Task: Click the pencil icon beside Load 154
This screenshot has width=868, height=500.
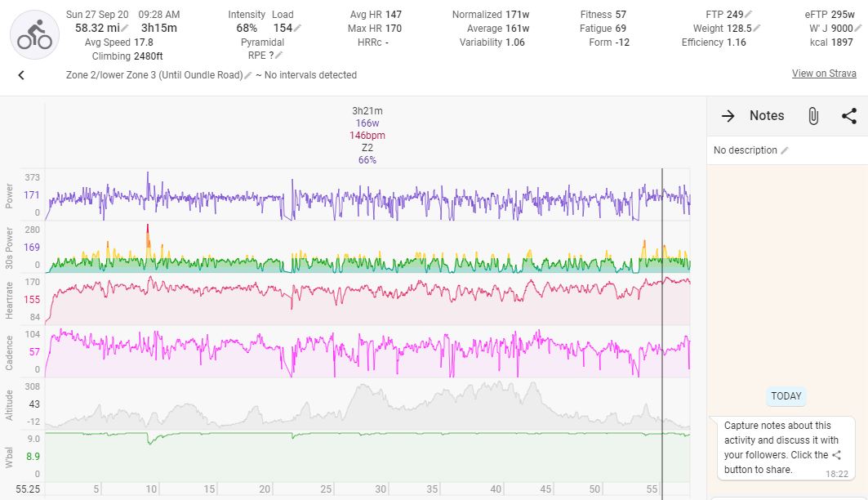Action: coord(297,29)
